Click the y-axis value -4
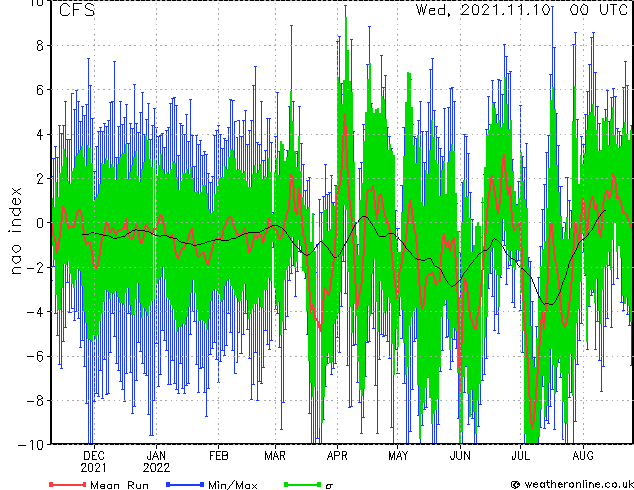The width and height of the screenshot is (634, 490). [35, 312]
